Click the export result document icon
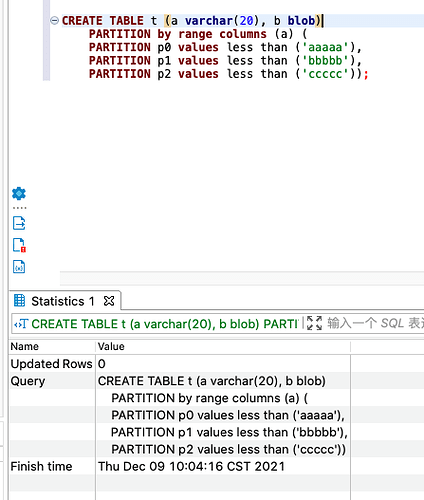Image resolution: width=424 pixels, height=500 pixels. tap(19, 223)
